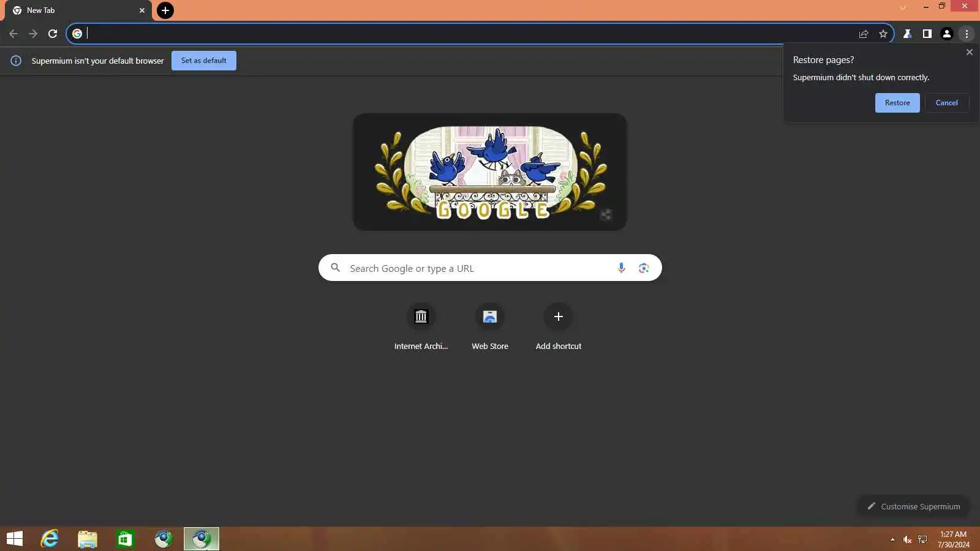Open the profile avatar menu
Screen dimensions: 980x551
click(947, 34)
